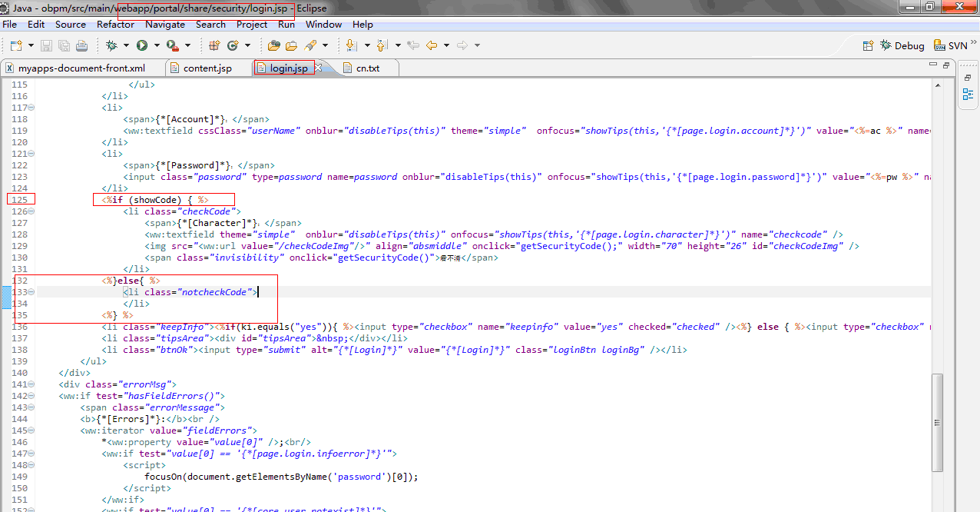Click the Back navigation arrow
Viewport: 980px width, 512px height.
[x=431, y=45]
